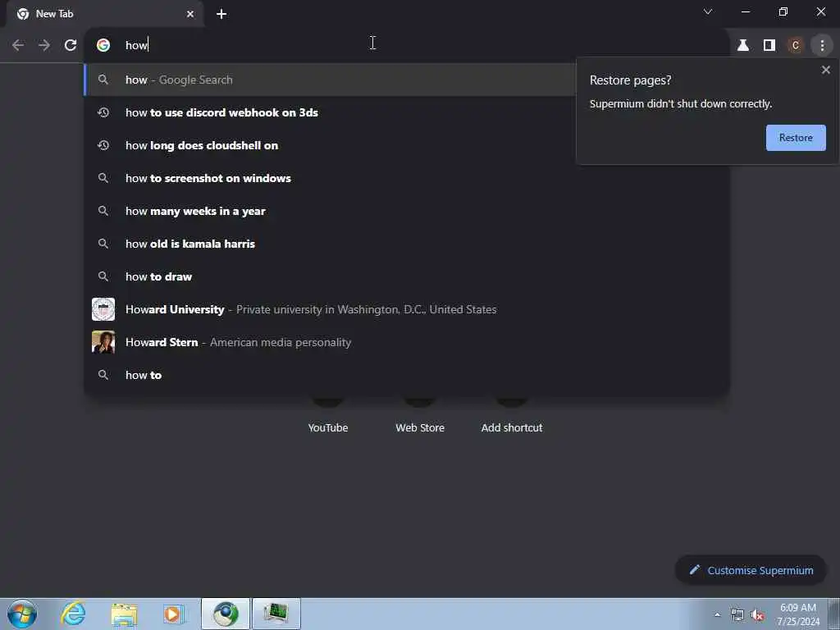
Task: Click the browser back arrow
Action: [18, 46]
